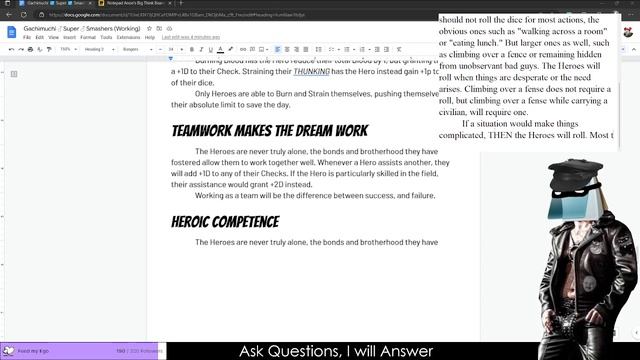This screenshot has height=360, width=640.
Task: Click the Teamwork Makes the Dream Work heading
Action: pyautogui.click(x=269, y=131)
